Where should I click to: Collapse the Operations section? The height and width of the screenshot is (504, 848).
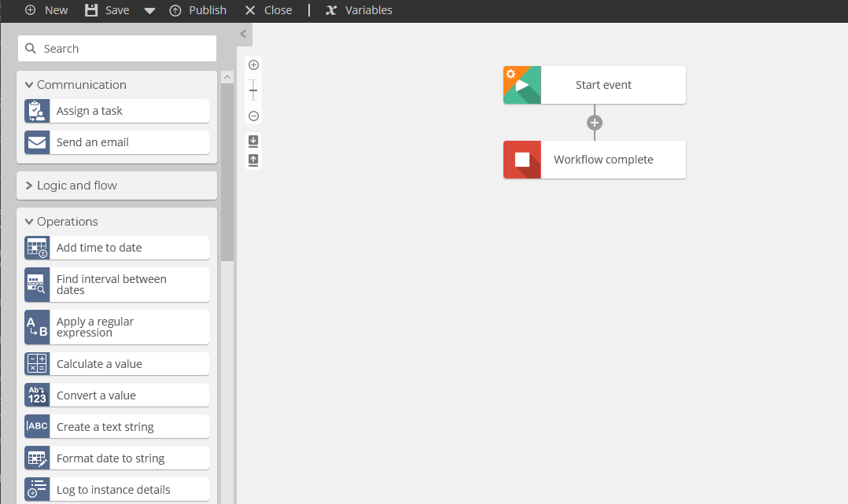tap(29, 222)
